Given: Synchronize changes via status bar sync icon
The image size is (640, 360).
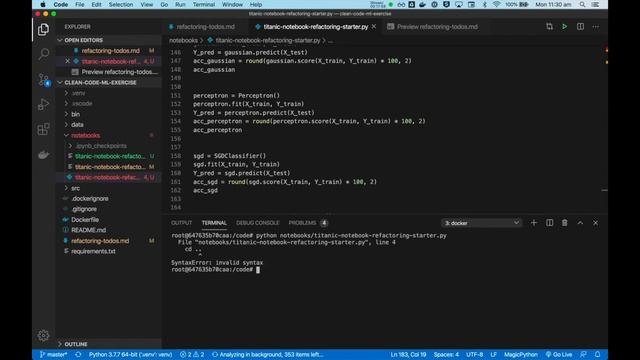Looking at the screenshot, I should pyautogui.click(x=78, y=355).
